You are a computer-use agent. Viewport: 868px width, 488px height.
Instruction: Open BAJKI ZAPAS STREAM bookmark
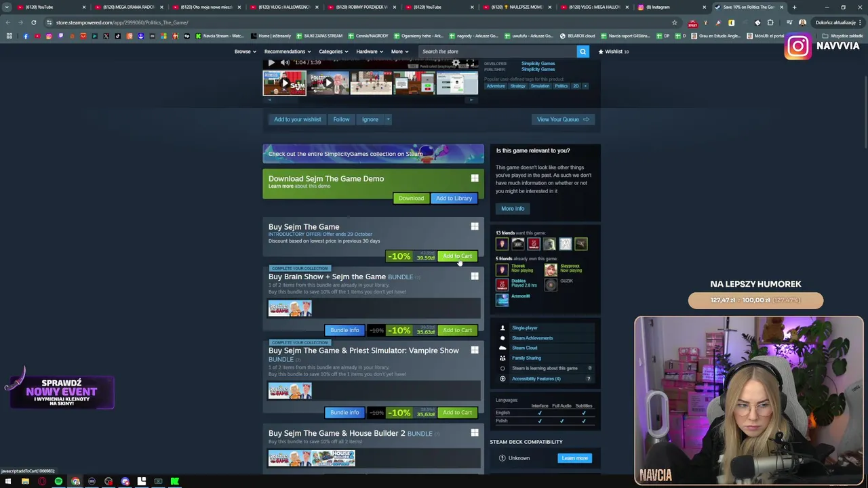tap(319, 36)
